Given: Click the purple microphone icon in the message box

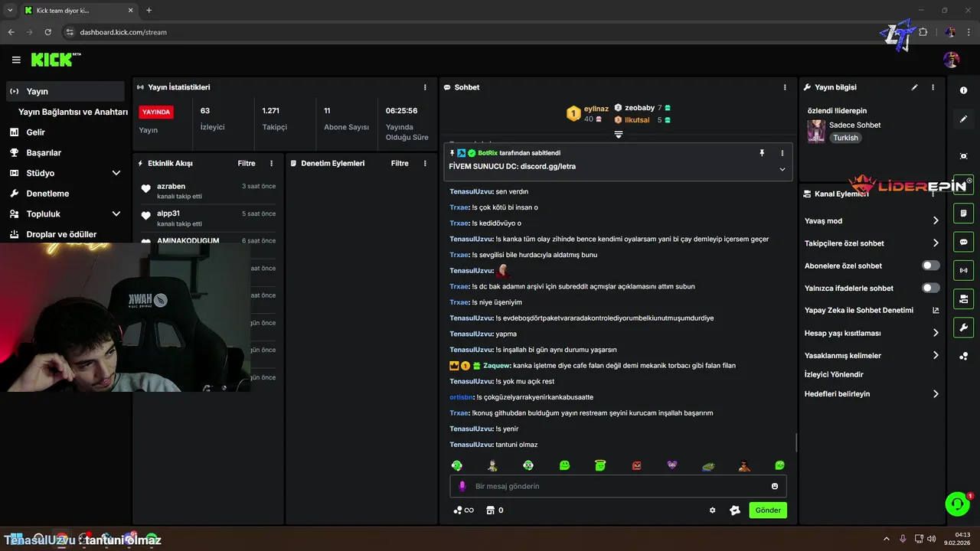Looking at the screenshot, I should [x=462, y=486].
